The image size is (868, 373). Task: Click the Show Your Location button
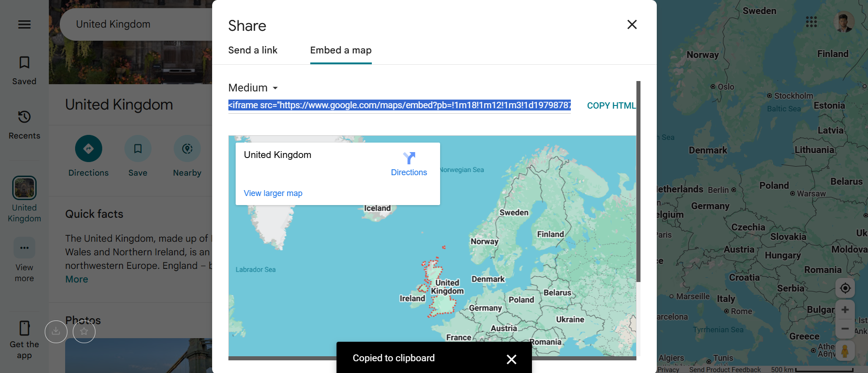845,288
